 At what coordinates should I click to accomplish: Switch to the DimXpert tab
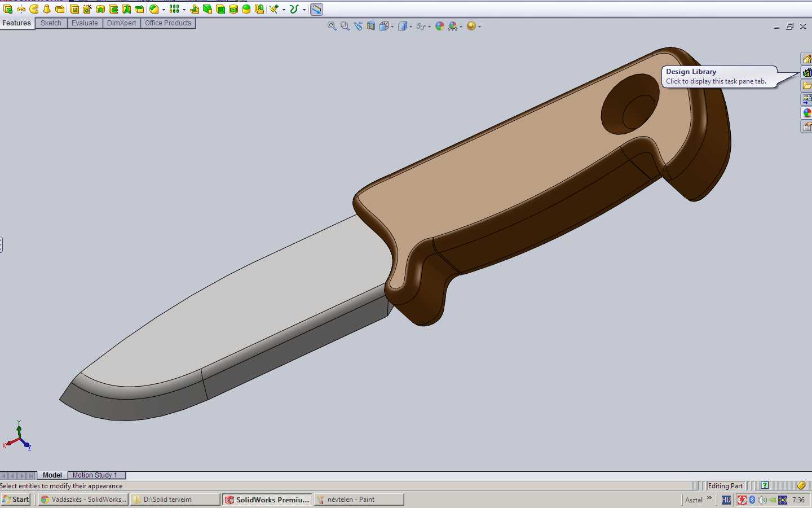(121, 23)
